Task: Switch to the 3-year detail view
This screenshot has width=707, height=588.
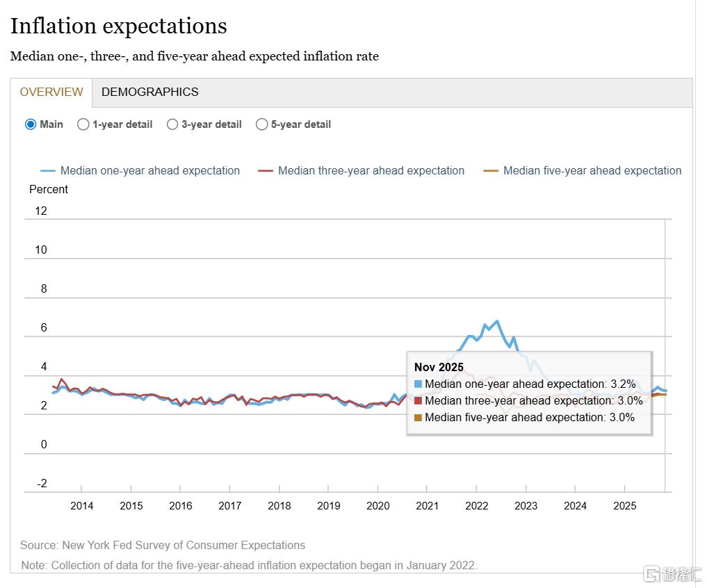Action: click(172, 124)
